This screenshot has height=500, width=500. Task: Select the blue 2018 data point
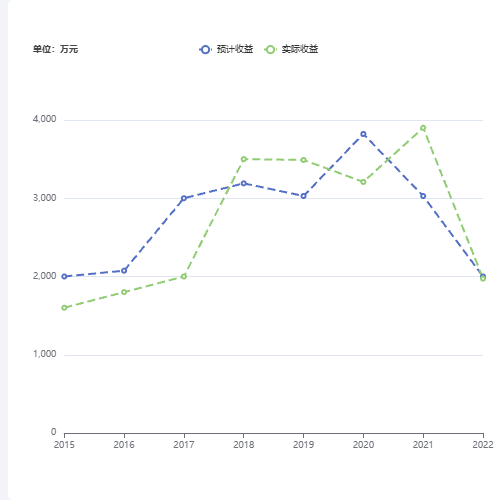pyautogui.click(x=244, y=183)
